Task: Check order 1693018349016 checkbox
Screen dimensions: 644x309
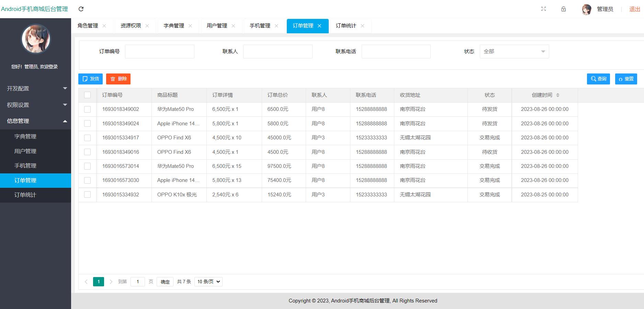Action: [88, 152]
